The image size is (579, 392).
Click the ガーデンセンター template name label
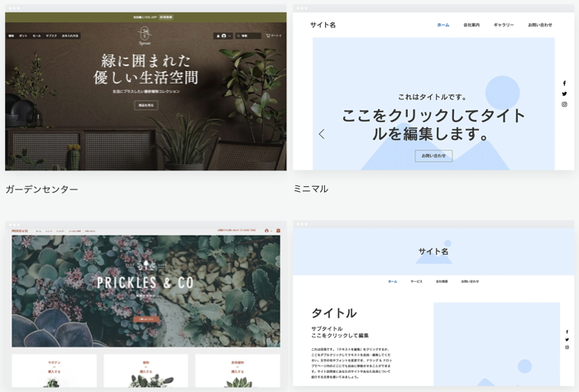click(41, 189)
